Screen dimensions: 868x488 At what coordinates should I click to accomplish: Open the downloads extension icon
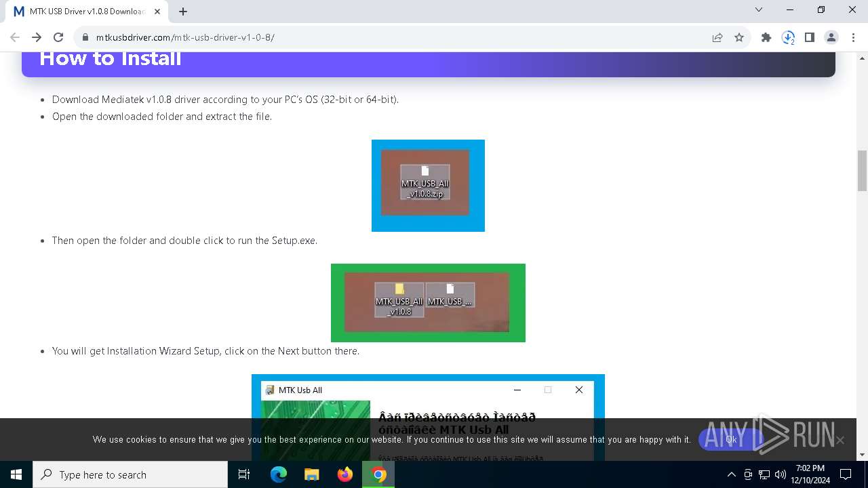click(788, 37)
